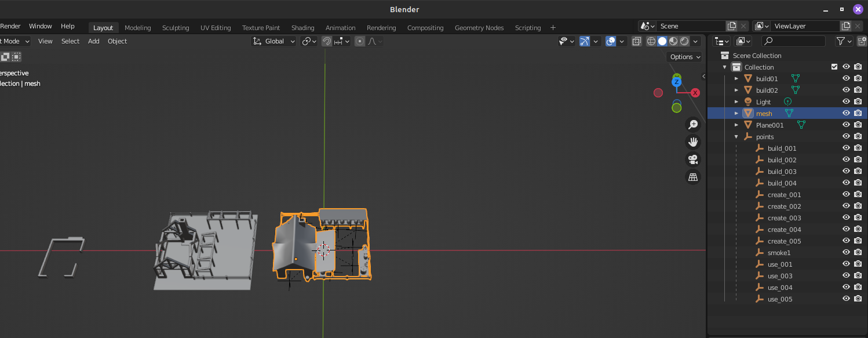Image resolution: width=868 pixels, height=338 pixels.
Task: Select rendered viewport shading
Action: 684,41
